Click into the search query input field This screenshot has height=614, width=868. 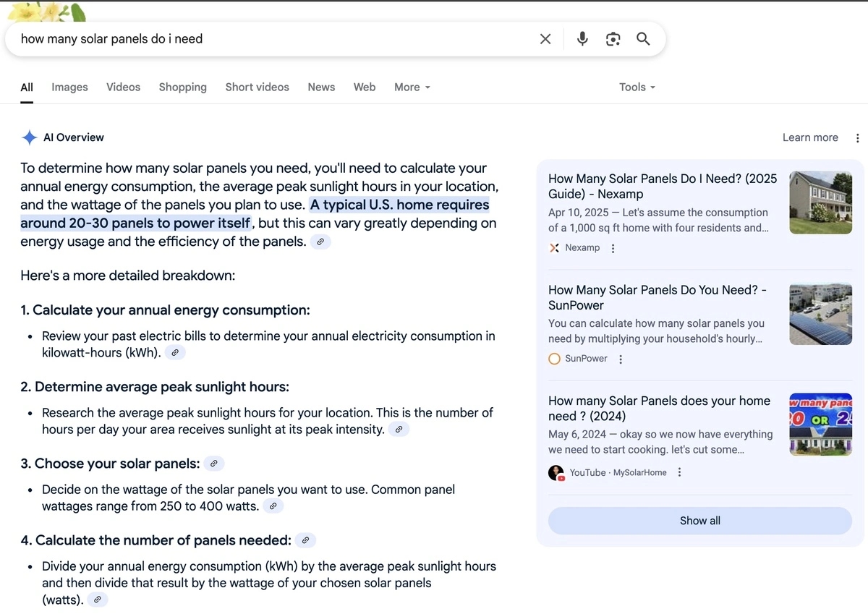click(x=275, y=39)
